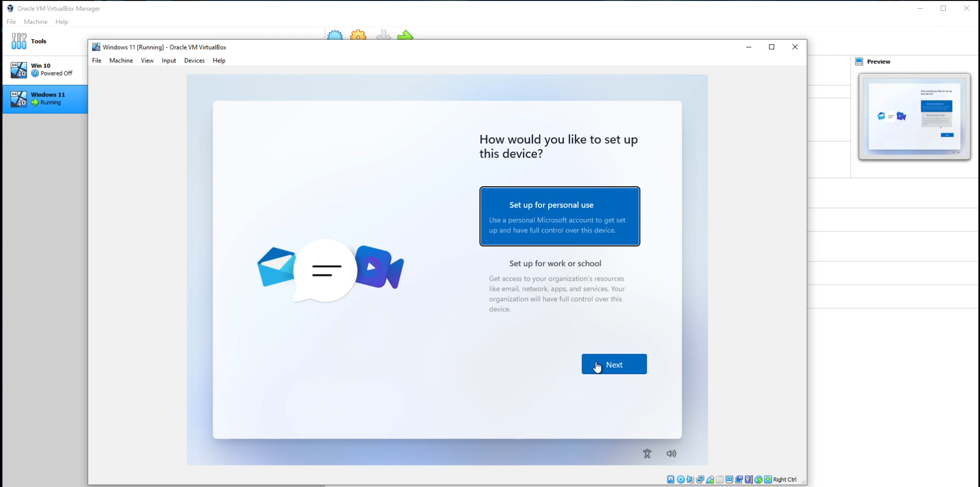Image resolution: width=980 pixels, height=487 pixels.
Task: Click the VirtualBox Manager title bar icon
Action: click(10, 8)
